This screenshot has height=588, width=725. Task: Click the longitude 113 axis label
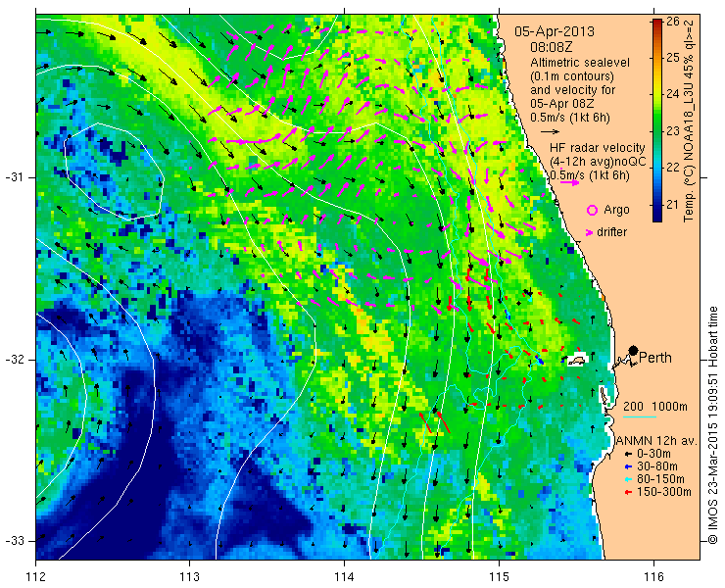tap(189, 577)
